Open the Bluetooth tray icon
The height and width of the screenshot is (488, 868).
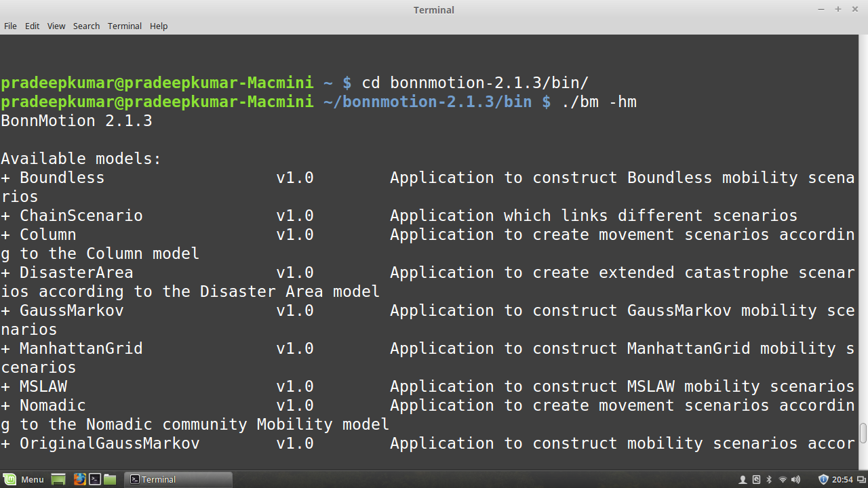pos(770,479)
